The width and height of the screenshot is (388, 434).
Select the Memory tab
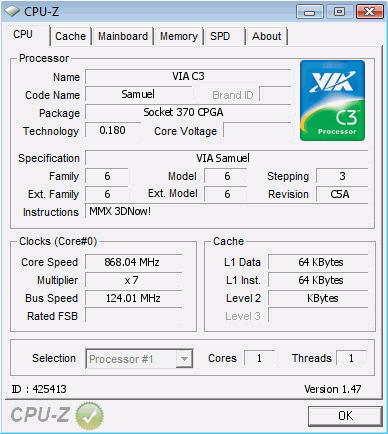[179, 36]
